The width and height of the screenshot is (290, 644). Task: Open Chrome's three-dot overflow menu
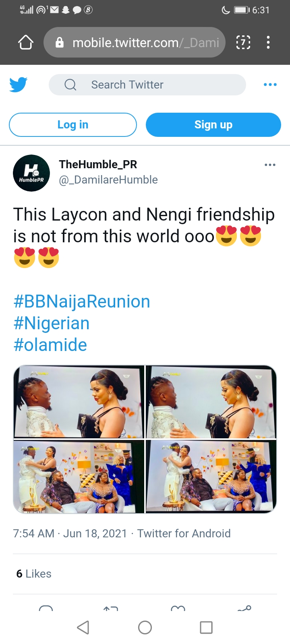(268, 42)
